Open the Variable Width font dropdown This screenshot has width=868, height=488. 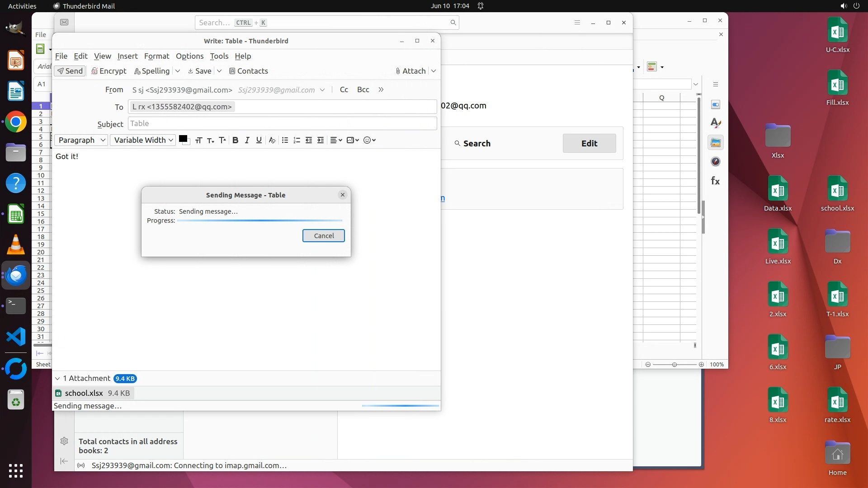coord(143,140)
